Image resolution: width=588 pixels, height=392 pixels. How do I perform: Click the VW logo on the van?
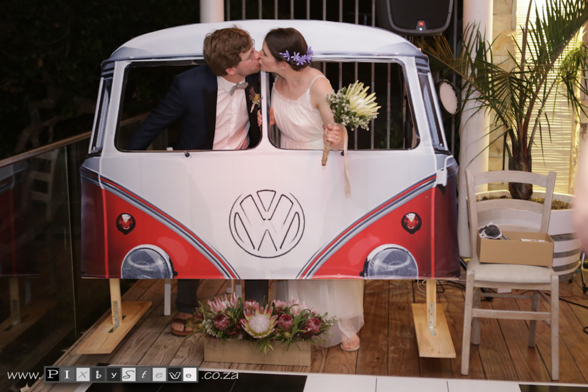tap(267, 224)
